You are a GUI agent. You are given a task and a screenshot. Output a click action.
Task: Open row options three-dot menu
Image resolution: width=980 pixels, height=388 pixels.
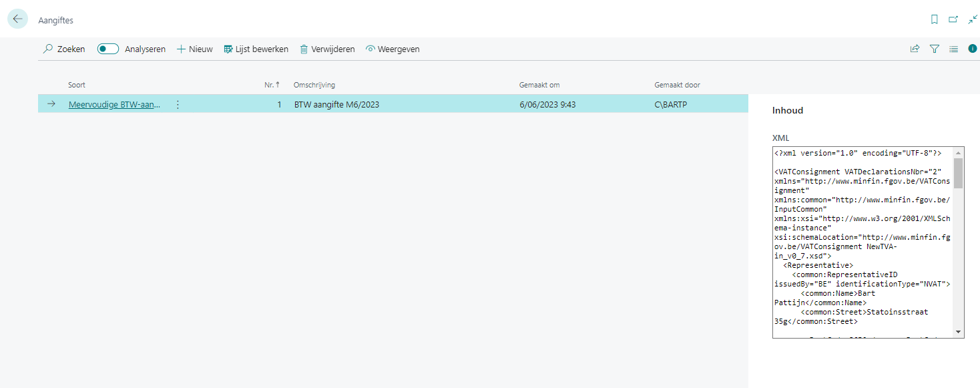(178, 104)
